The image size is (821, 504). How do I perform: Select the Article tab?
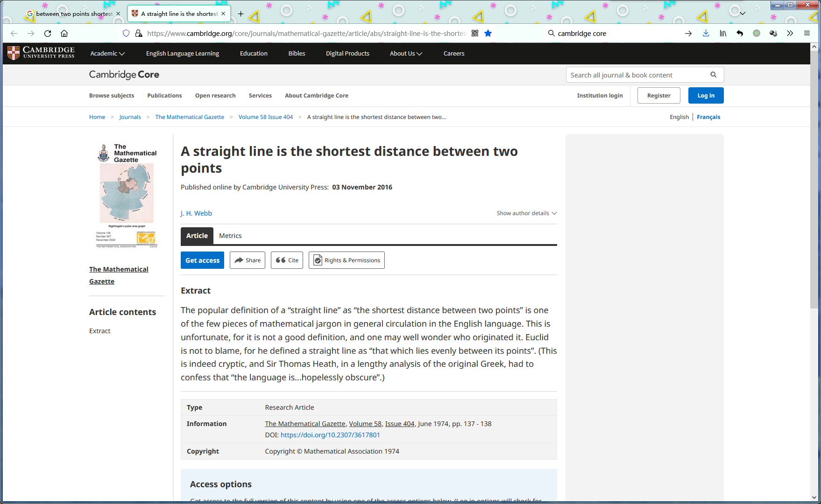click(197, 236)
